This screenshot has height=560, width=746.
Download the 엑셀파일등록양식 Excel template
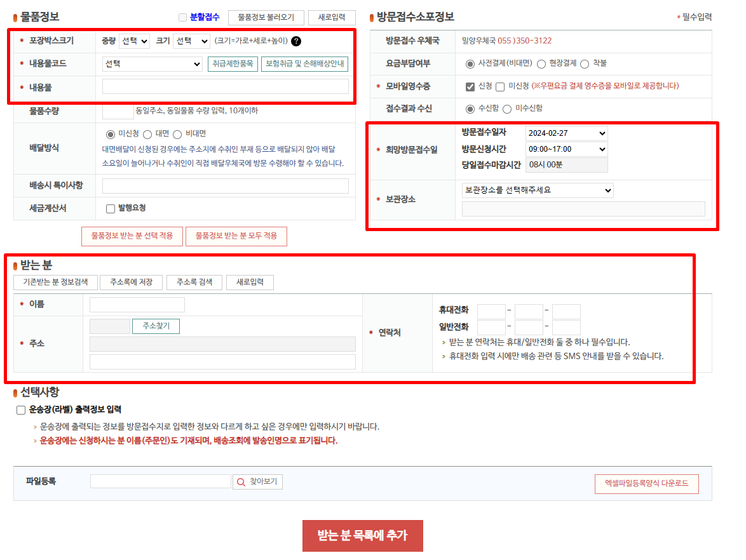pyautogui.click(x=646, y=483)
